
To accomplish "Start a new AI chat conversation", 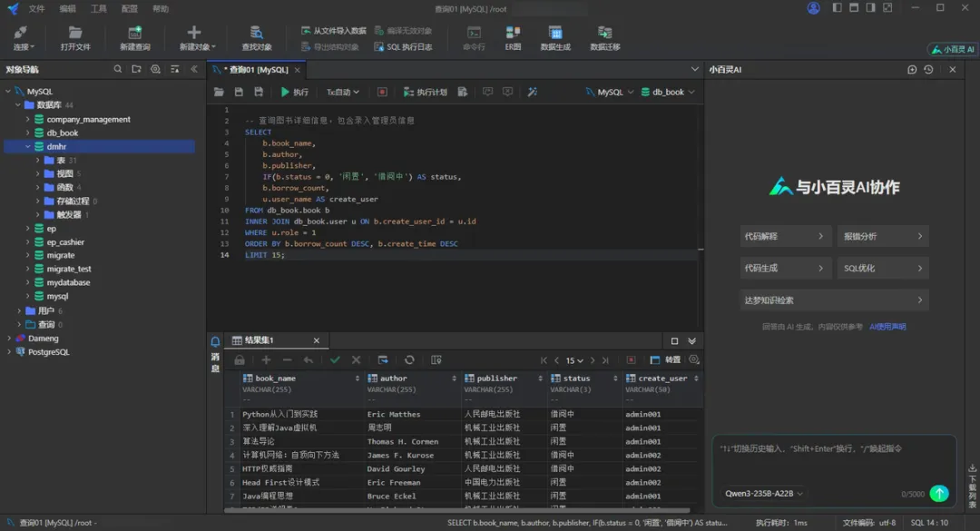I will coord(912,69).
